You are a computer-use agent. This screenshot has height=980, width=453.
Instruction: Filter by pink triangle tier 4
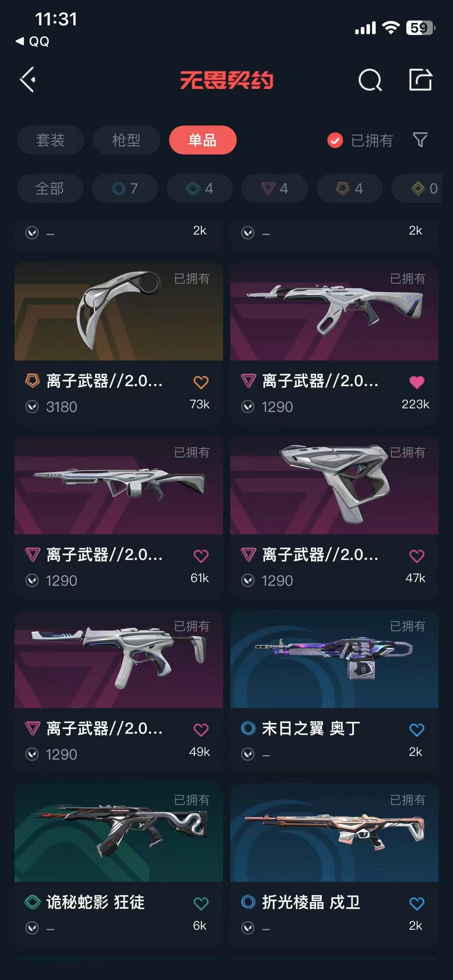pyautogui.click(x=275, y=189)
